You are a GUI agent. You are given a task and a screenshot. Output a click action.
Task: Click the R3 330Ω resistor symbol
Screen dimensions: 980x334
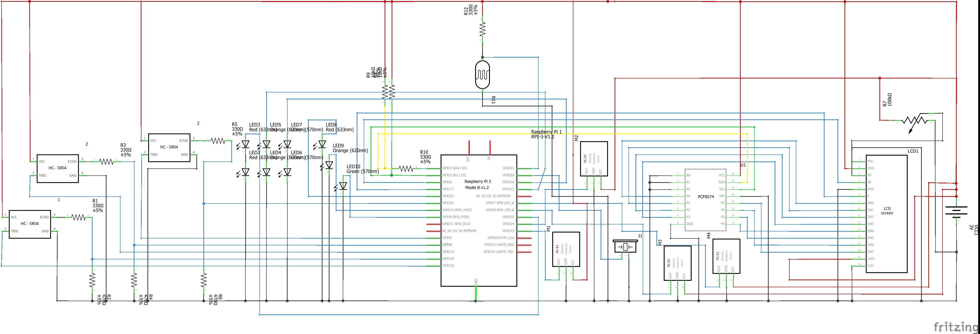[x=107, y=161]
